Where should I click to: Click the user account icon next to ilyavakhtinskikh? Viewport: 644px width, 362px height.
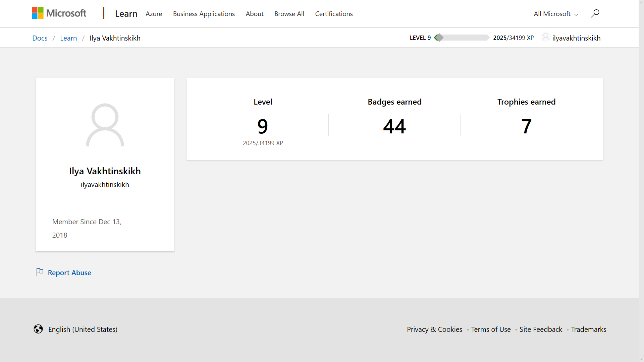(x=545, y=37)
